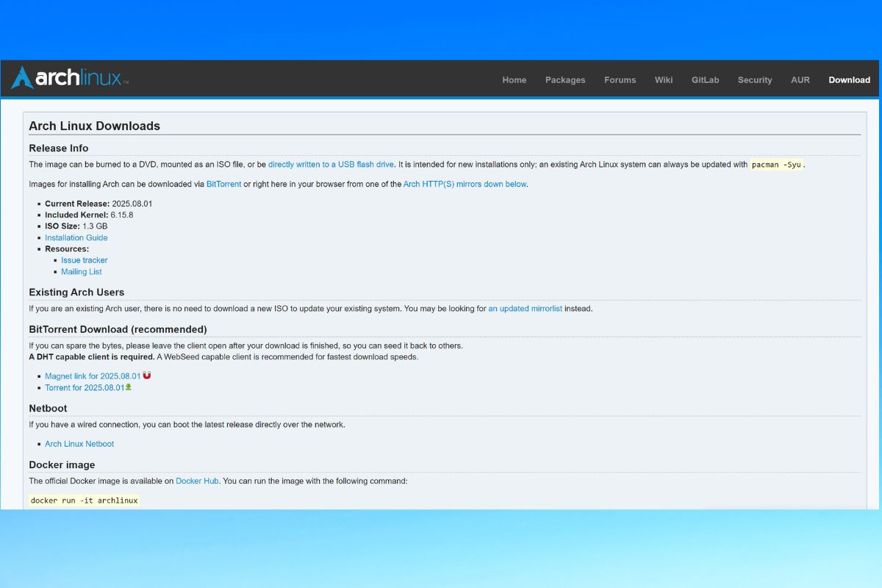Click Torrent for 2025.08.01 link
This screenshot has width=882, height=588.
(x=85, y=388)
